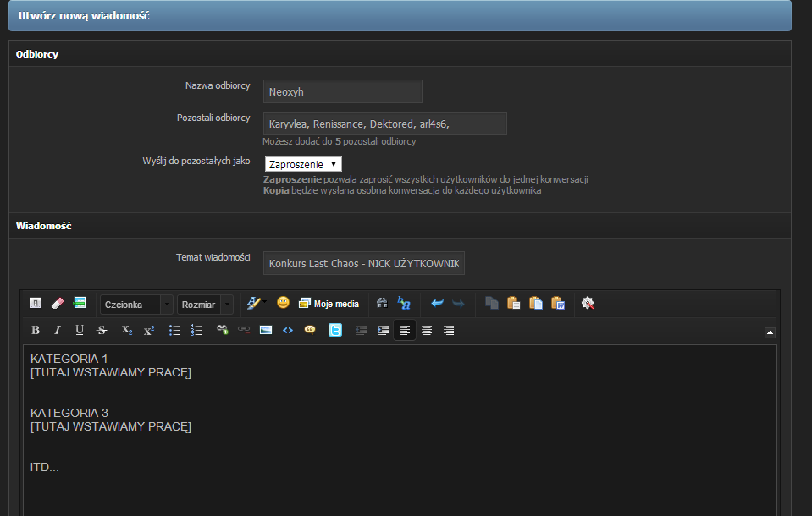The height and width of the screenshot is (516, 812).
Task: Open the emoticon smiley picker
Action: [x=283, y=303]
